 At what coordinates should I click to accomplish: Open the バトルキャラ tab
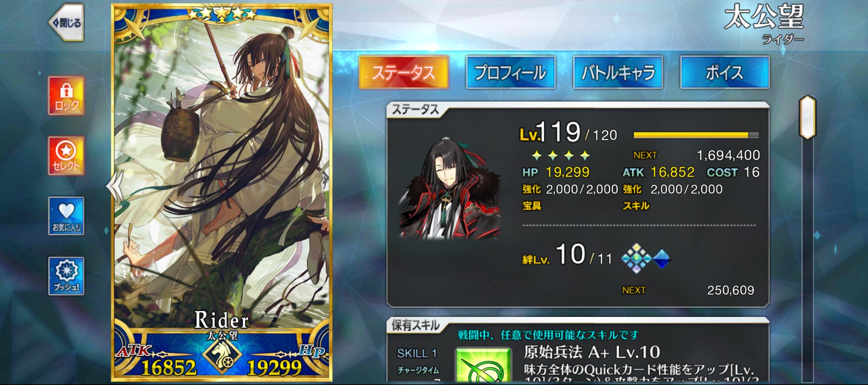coord(618,72)
